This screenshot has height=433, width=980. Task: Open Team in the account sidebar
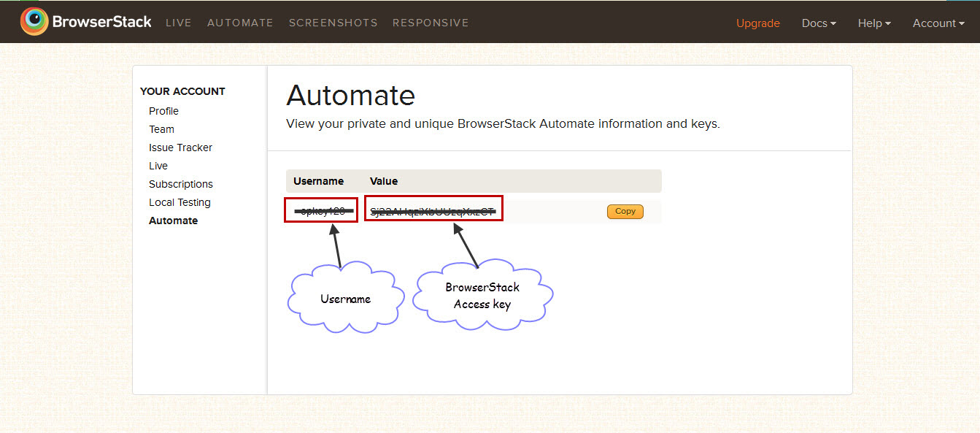click(161, 129)
